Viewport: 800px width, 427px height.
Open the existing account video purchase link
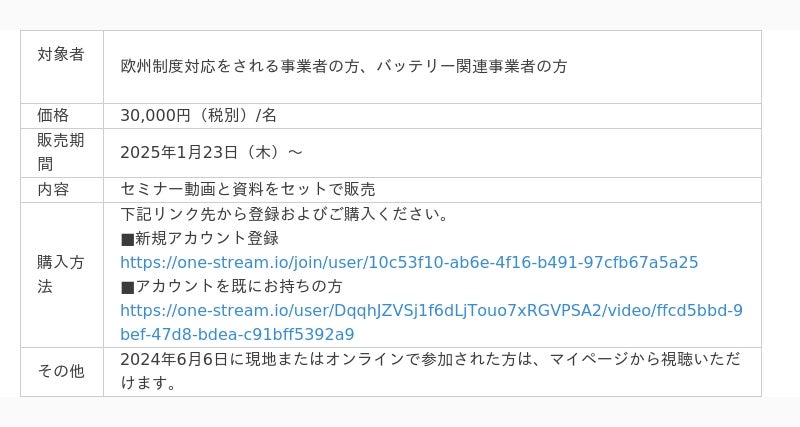pyautogui.click(x=432, y=322)
